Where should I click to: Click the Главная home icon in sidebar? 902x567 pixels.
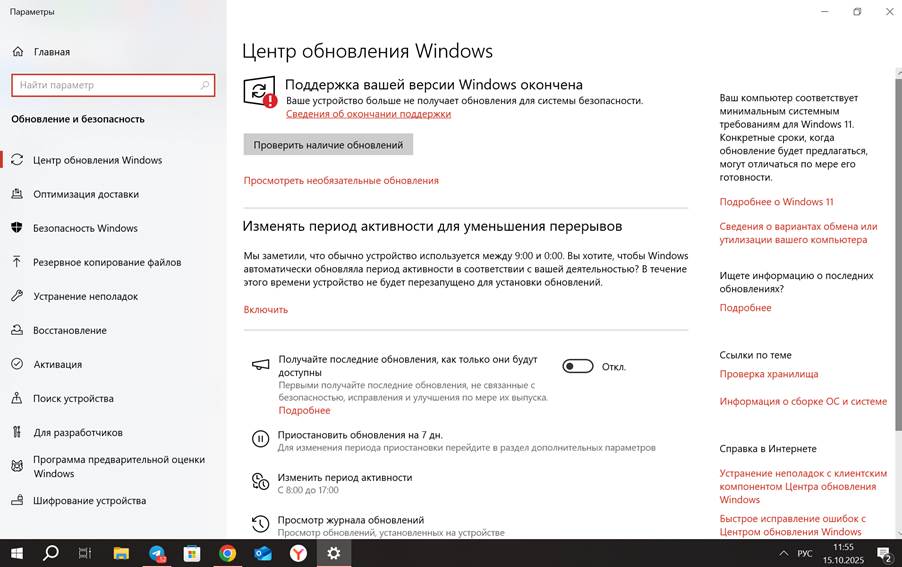click(x=17, y=51)
